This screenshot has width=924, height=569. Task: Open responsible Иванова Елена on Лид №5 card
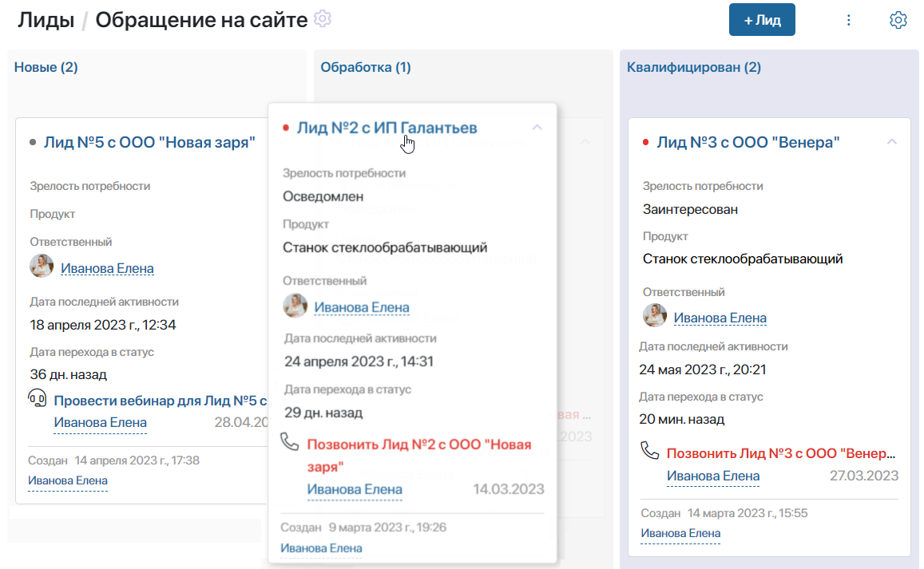tap(107, 269)
